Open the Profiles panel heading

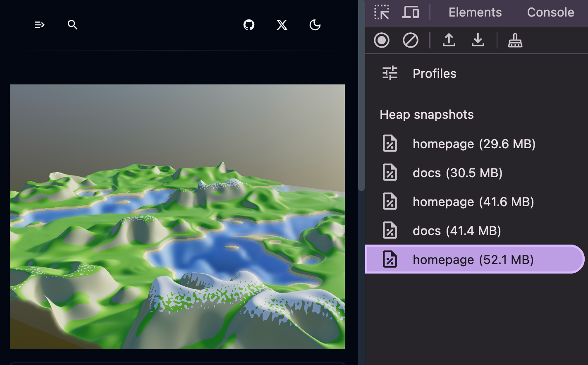coord(434,73)
